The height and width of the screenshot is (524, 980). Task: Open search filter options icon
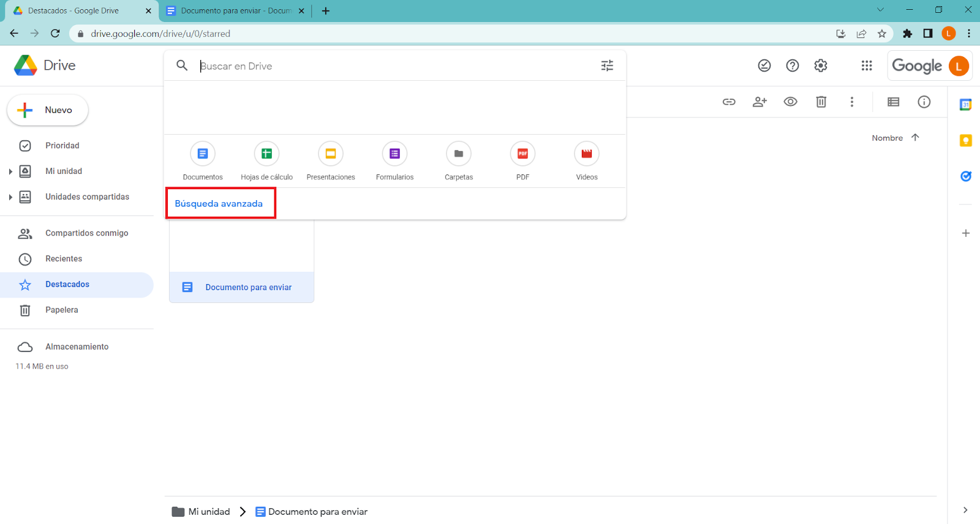click(x=607, y=65)
